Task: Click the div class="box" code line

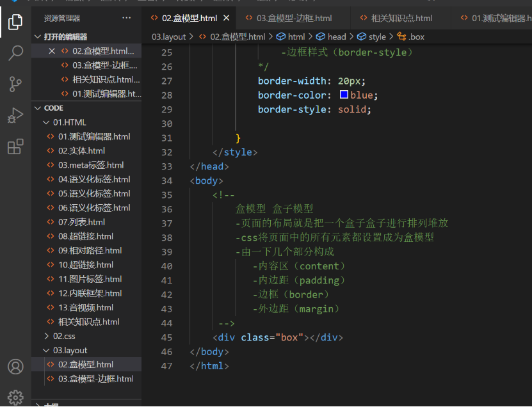Action: click(x=278, y=337)
